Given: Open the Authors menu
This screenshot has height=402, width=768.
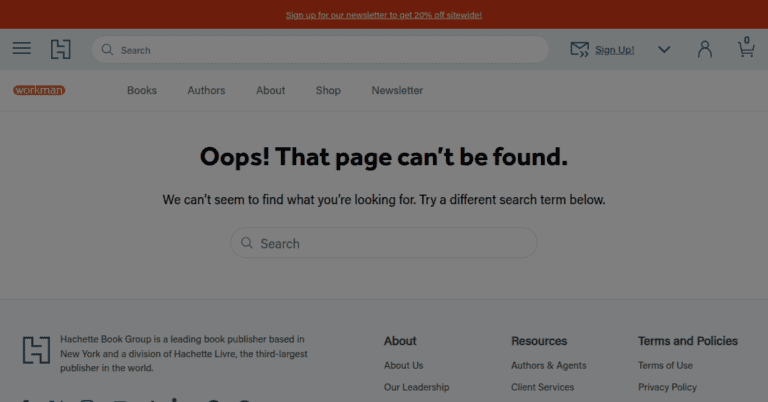Looking at the screenshot, I should 206,91.
